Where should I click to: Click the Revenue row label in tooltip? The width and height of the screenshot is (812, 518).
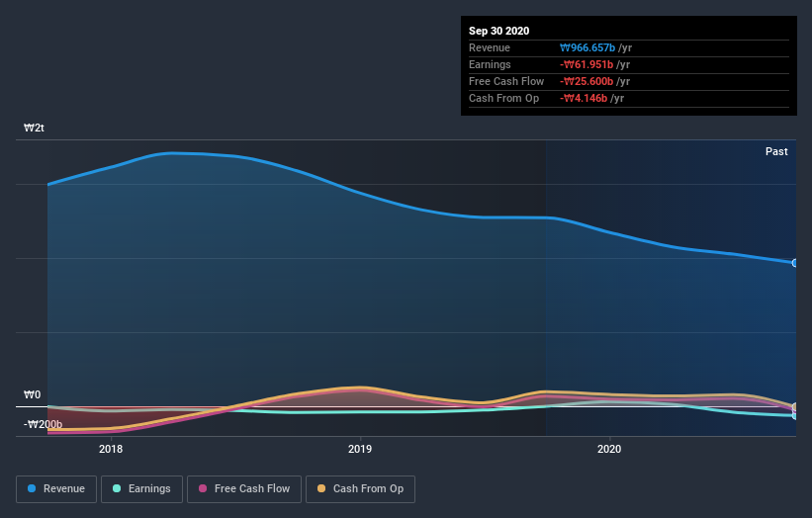pos(490,47)
